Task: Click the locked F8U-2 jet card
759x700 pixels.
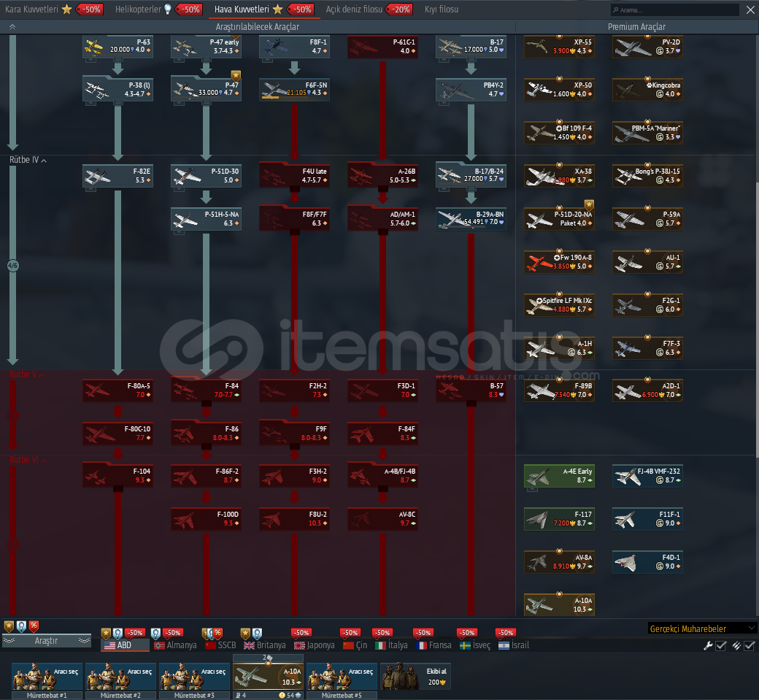Action: 294,519
